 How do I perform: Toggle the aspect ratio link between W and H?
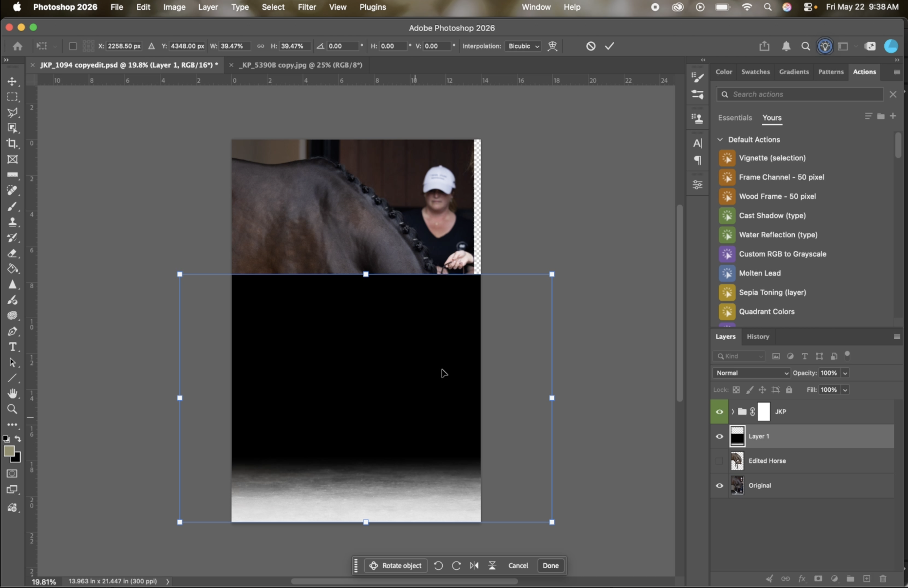click(260, 46)
